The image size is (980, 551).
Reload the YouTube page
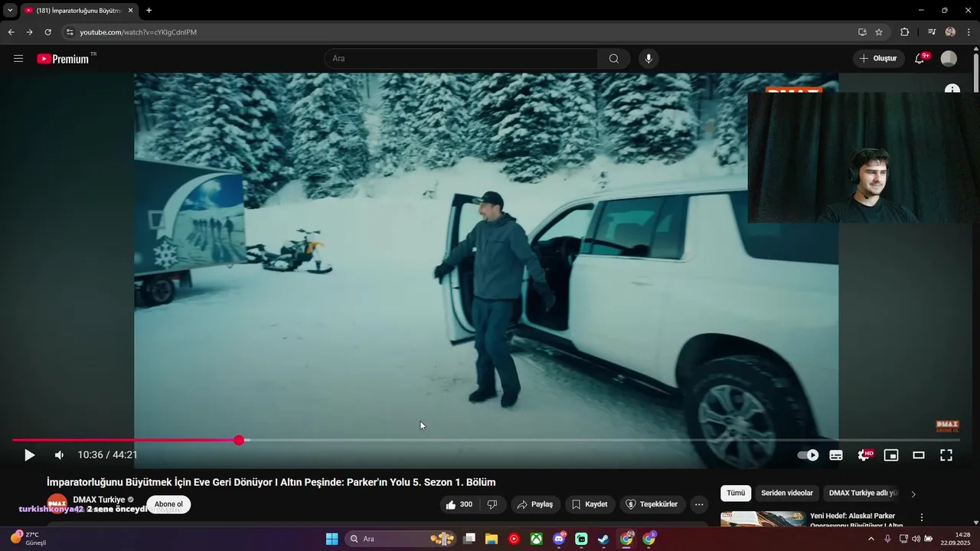47,32
